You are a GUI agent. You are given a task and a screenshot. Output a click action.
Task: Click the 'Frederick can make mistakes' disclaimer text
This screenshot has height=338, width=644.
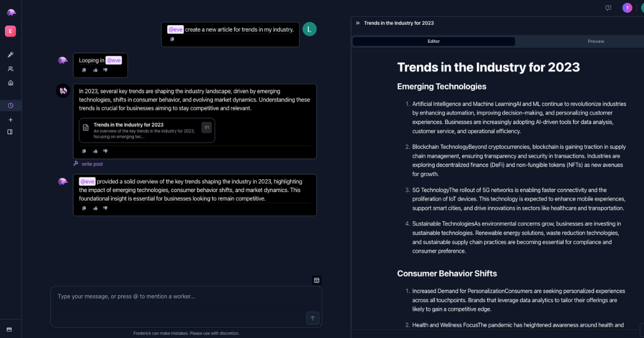(x=186, y=333)
